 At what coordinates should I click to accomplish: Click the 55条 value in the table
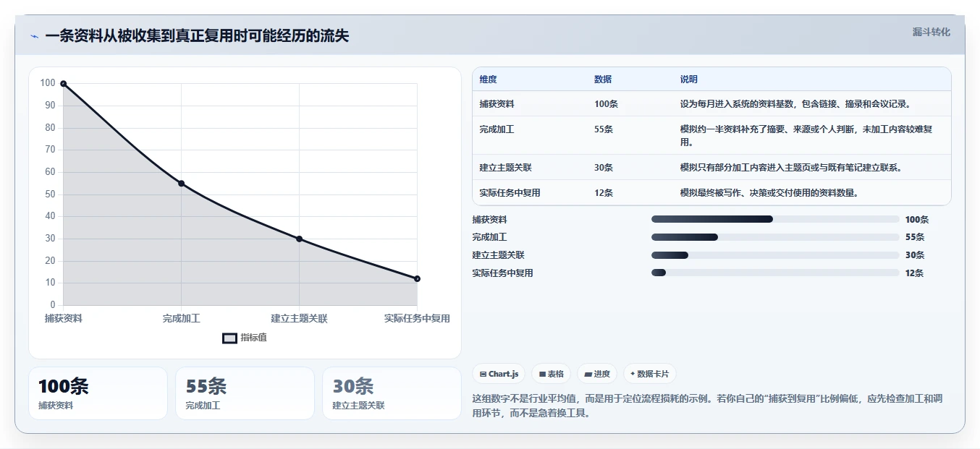click(604, 129)
